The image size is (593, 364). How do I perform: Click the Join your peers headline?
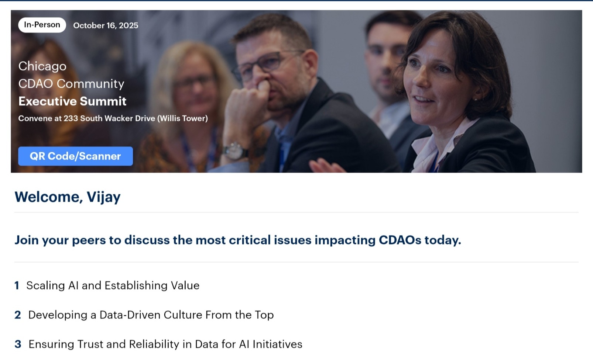tap(238, 240)
